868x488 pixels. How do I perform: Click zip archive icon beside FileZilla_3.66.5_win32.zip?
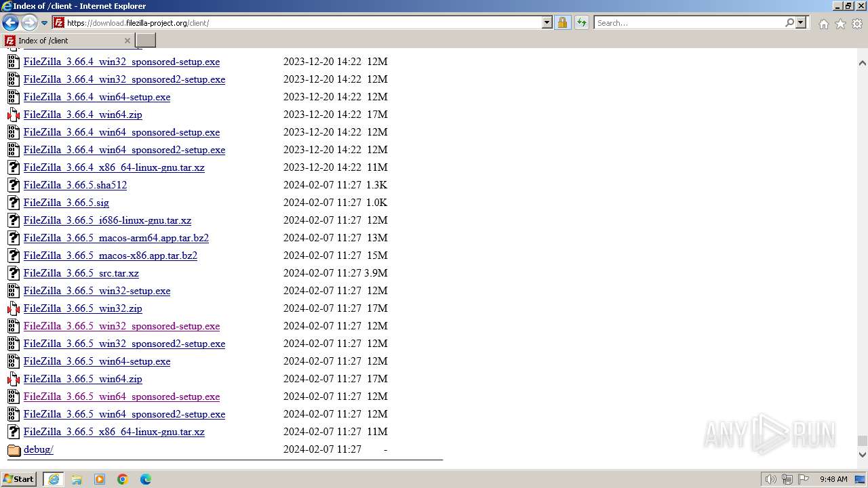pos(14,308)
